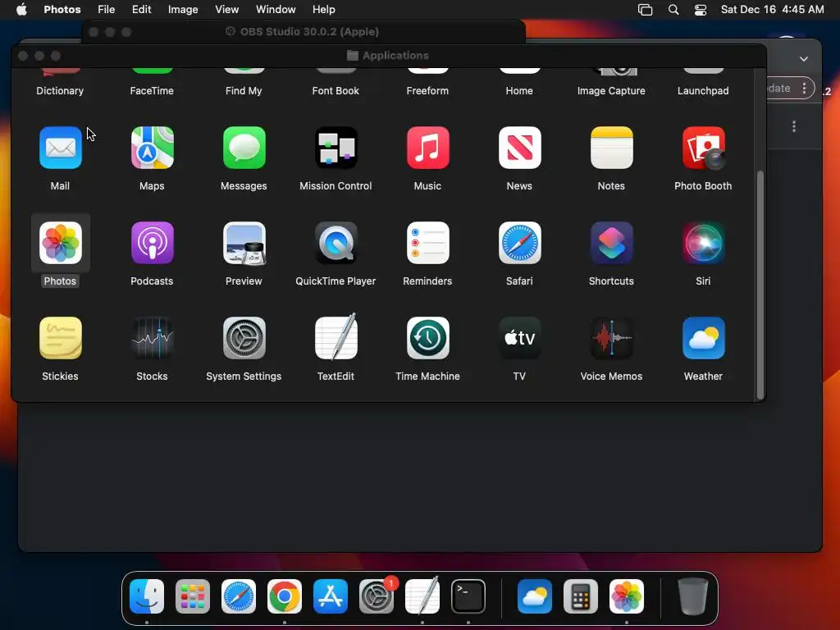Open the Image menu

point(183,10)
